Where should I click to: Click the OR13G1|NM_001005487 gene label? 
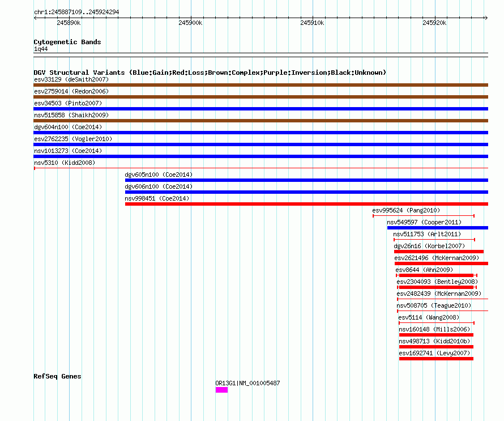[247, 383]
